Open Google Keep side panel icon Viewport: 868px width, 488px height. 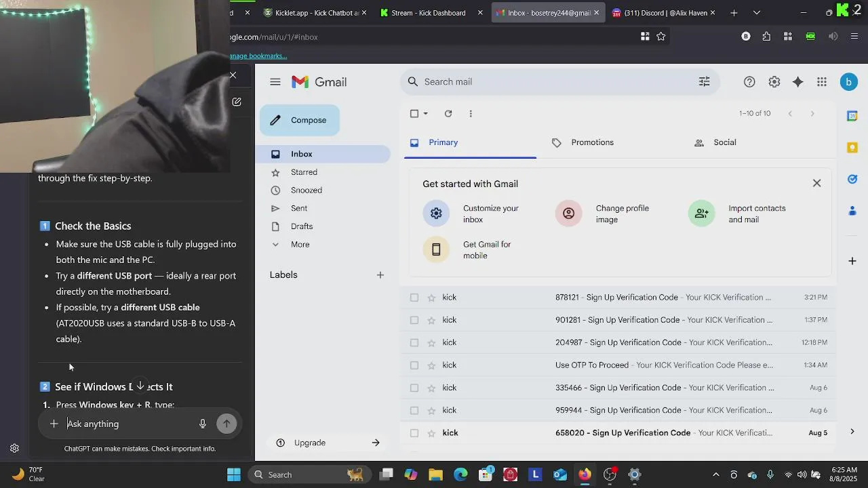(852, 148)
